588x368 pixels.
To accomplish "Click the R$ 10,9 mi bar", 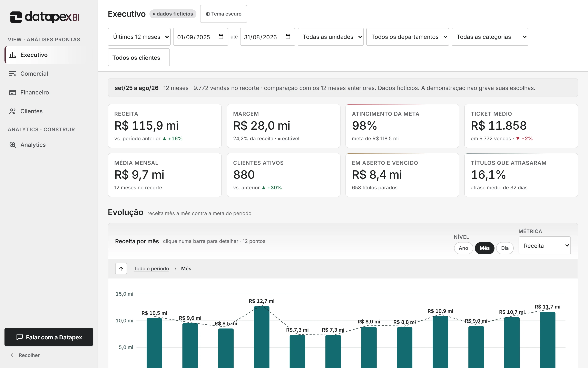I will (x=440, y=342).
